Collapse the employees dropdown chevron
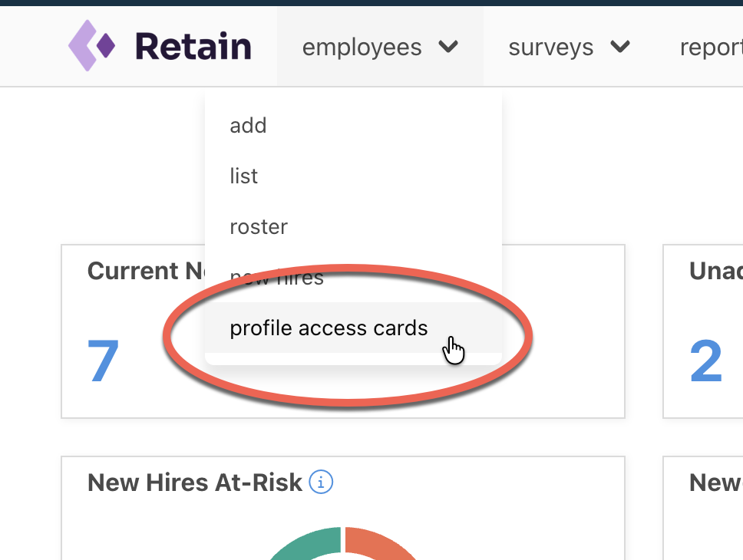The height and width of the screenshot is (560, 743). coord(447,47)
